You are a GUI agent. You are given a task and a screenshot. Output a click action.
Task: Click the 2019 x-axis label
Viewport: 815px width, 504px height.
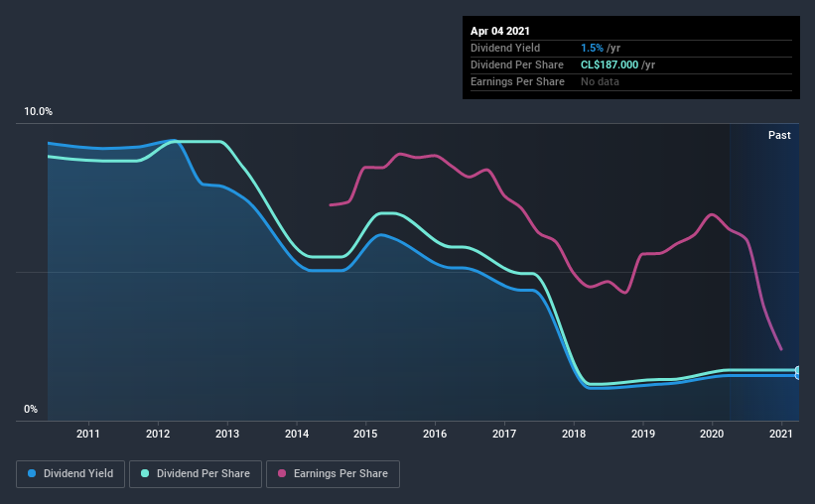643,434
